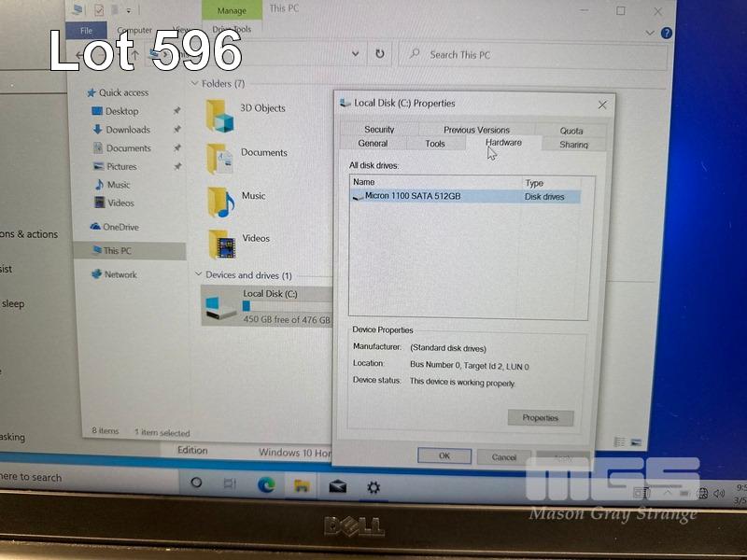Screen dimensions: 747x560
Task: Collapse the Devices and drives group
Action: [199, 275]
